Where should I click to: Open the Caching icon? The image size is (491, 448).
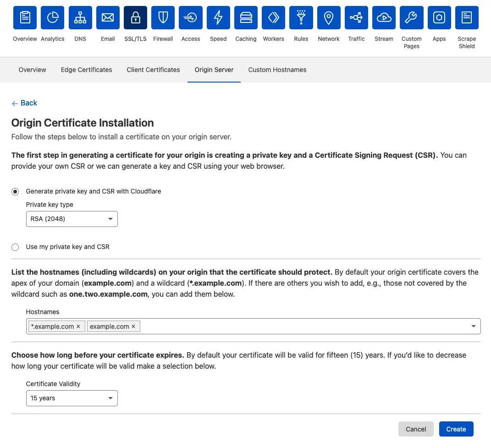246,17
